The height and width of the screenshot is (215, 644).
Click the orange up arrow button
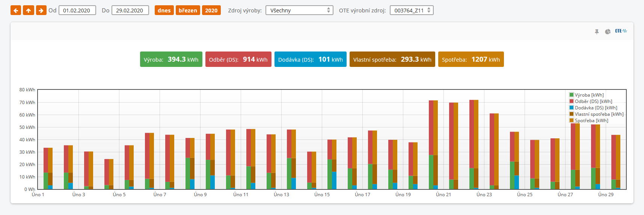tap(29, 11)
